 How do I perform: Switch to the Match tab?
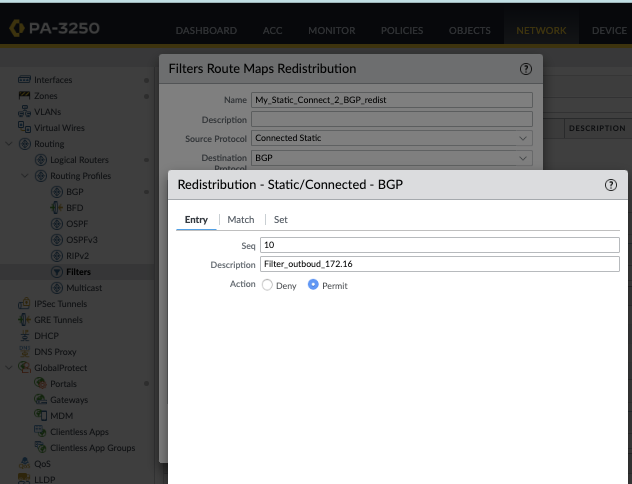pos(240,219)
